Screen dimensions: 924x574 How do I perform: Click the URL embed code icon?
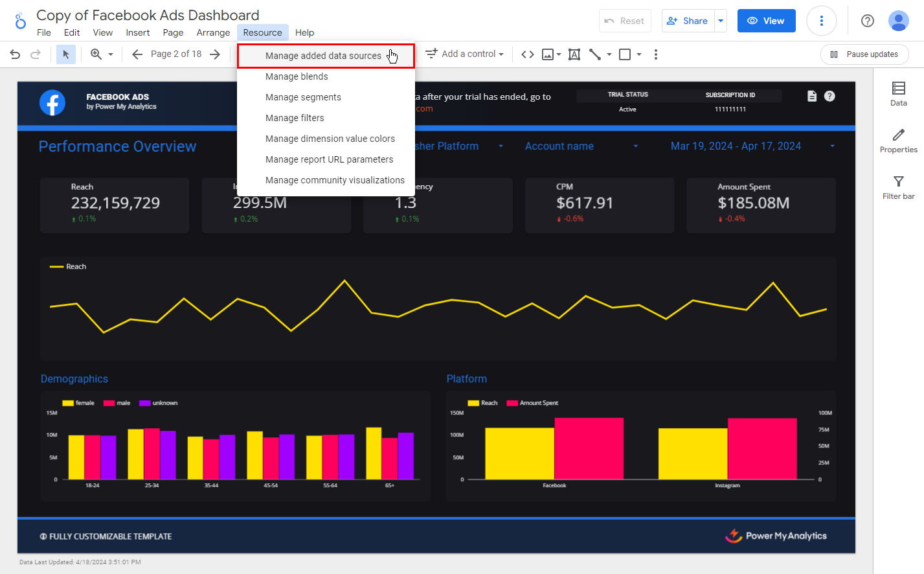(528, 54)
